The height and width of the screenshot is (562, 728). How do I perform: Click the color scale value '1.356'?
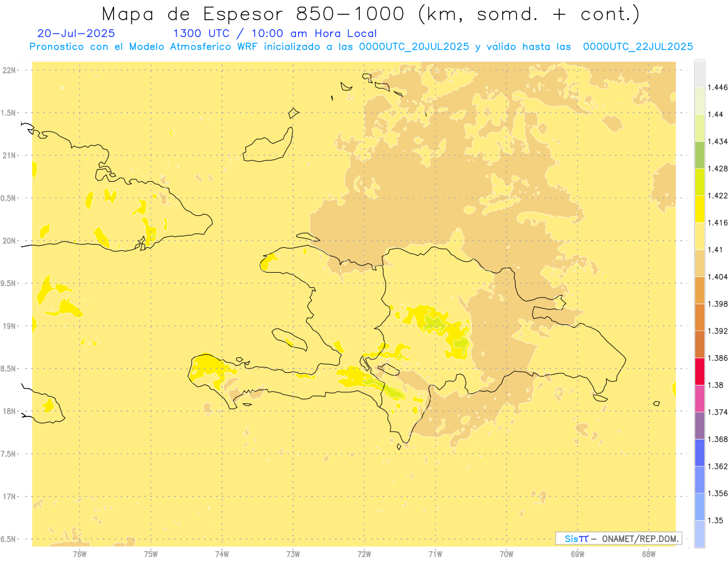717,493
